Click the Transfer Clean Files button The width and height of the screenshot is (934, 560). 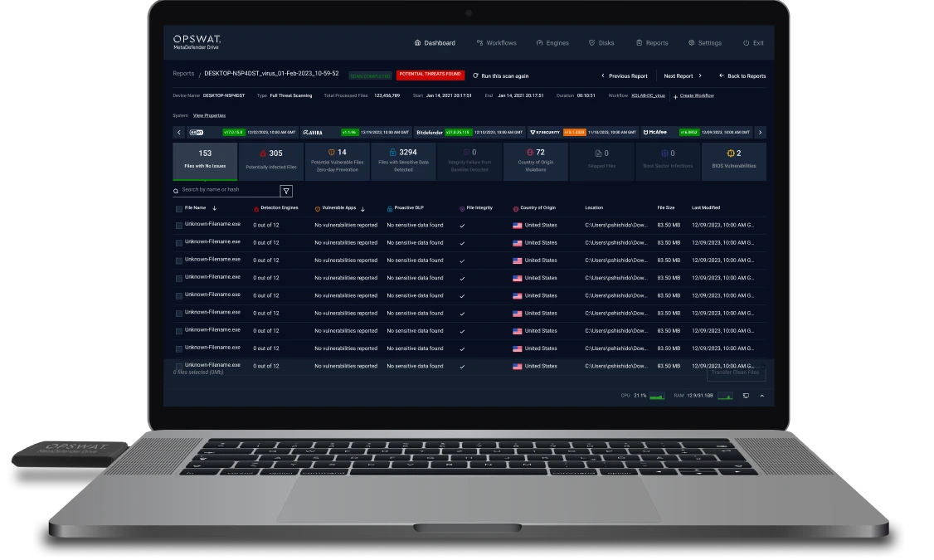736,373
